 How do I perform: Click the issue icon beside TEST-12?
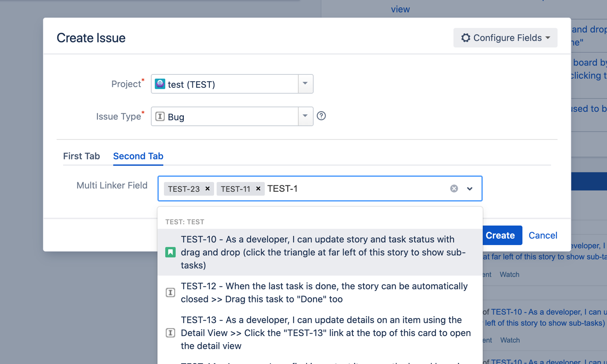(x=170, y=292)
